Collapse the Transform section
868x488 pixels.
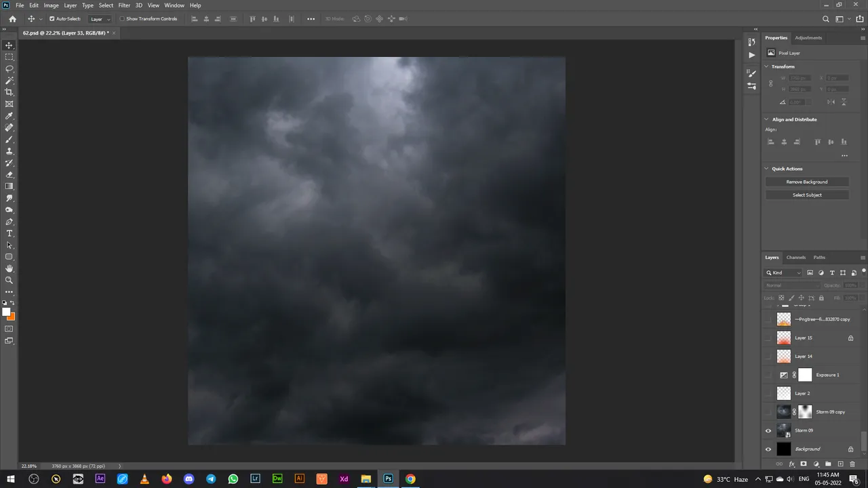[x=767, y=66]
